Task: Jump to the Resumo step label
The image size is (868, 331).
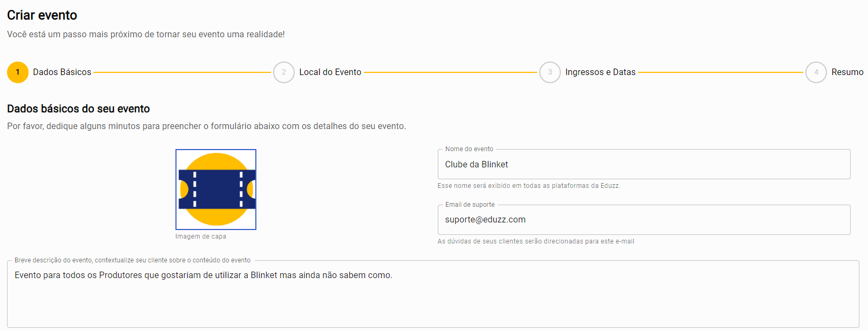Action: pyautogui.click(x=847, y=72)
